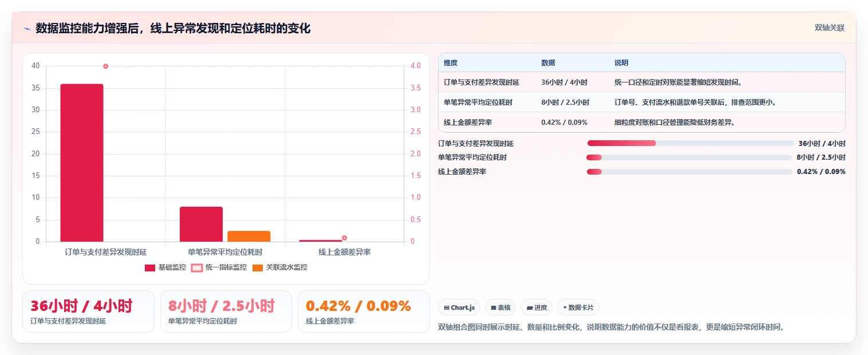868x355 pixels.
Task: Click left axis tick label 35
Action: (35, 88)
